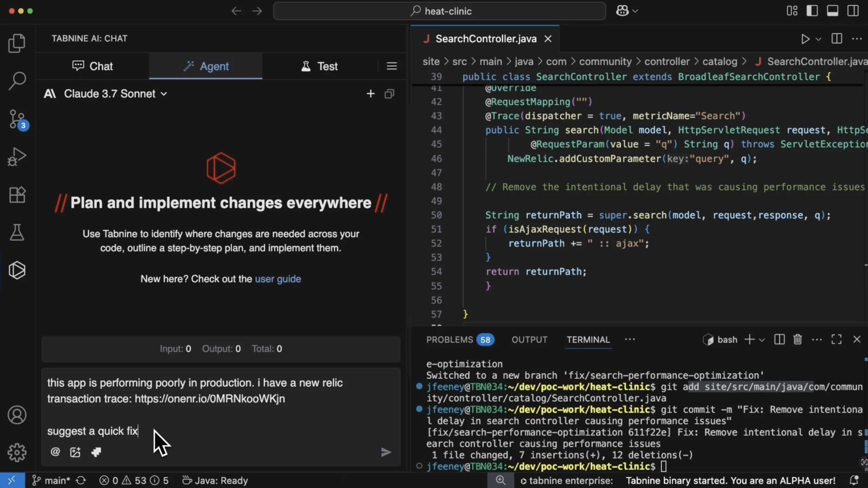Maximize the terminal panel size
Image resolution: width=868 pixels, height=488 pixels.
click(x=836, y=339)
